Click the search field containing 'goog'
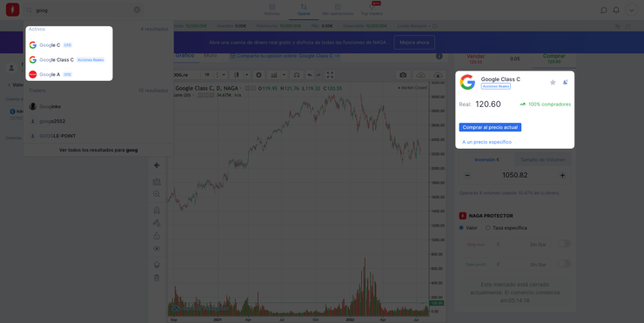 [x=84, y=10]
